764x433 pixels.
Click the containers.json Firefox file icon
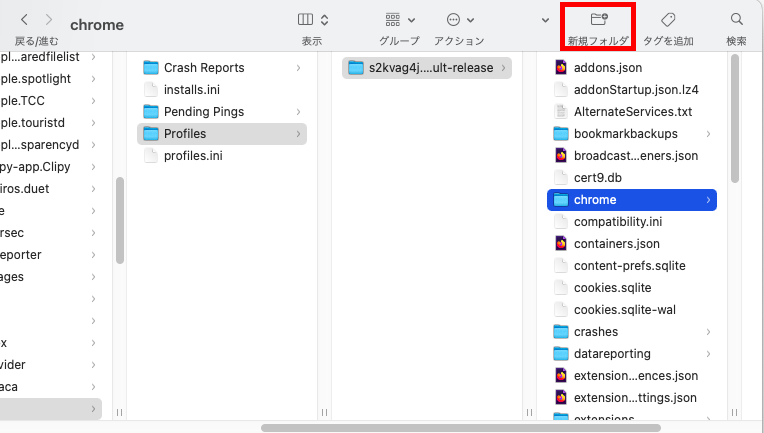pos(561,244)
